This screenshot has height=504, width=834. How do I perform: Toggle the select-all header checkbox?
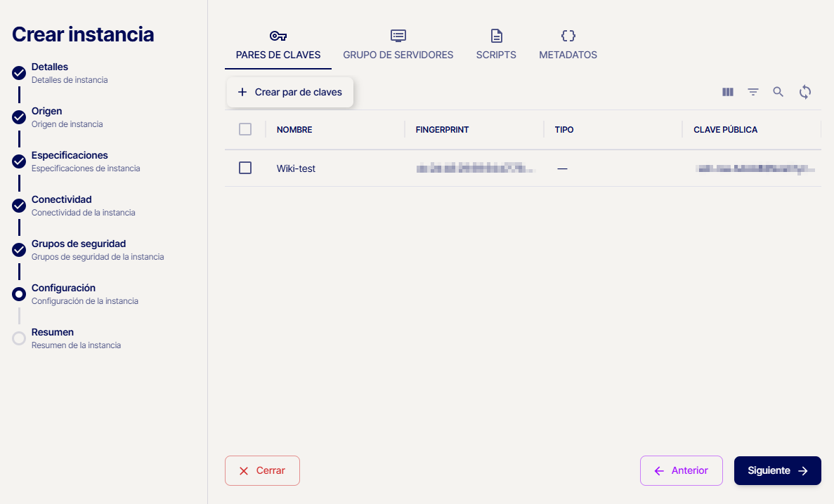(245, 129)
